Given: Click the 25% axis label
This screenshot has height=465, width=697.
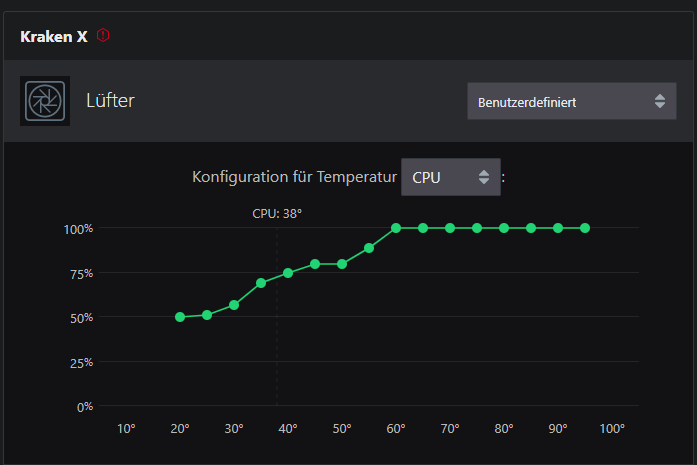Looking at the screenshot, I should click(x=82, y=363).
